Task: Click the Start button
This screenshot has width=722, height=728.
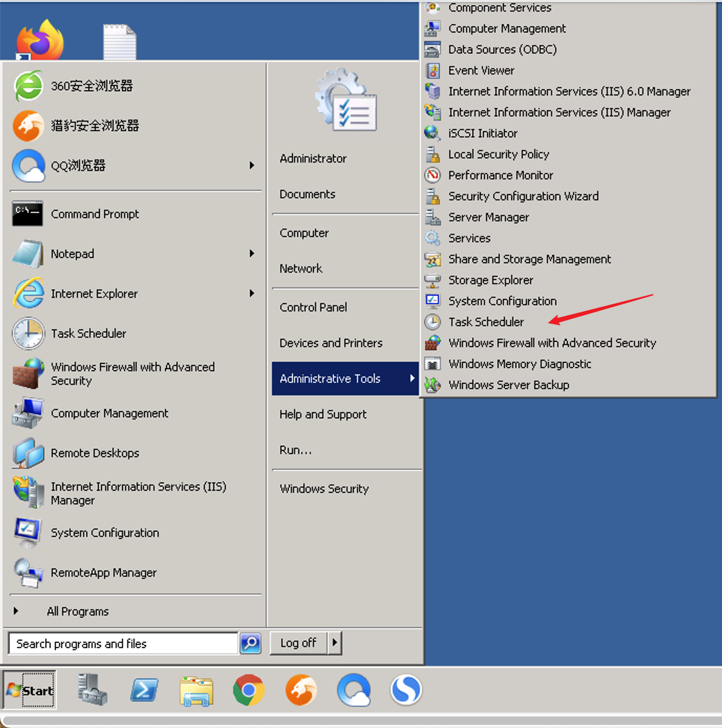Action: pos(30,690)
